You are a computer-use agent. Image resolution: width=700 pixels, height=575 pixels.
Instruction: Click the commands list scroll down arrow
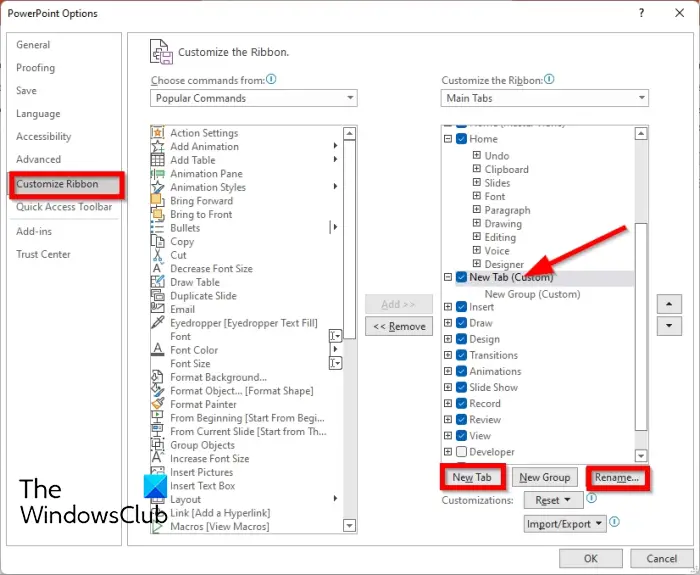350,526
